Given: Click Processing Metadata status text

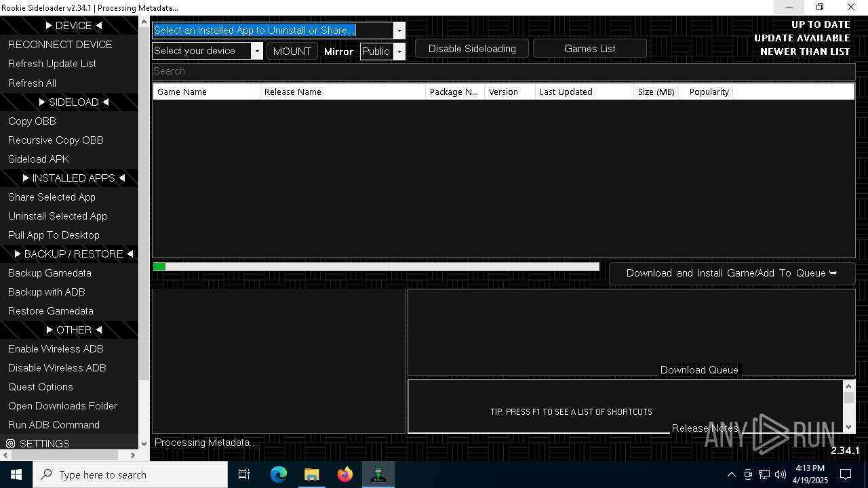Looking at the screenshot, I should click(x=206, y=443).
